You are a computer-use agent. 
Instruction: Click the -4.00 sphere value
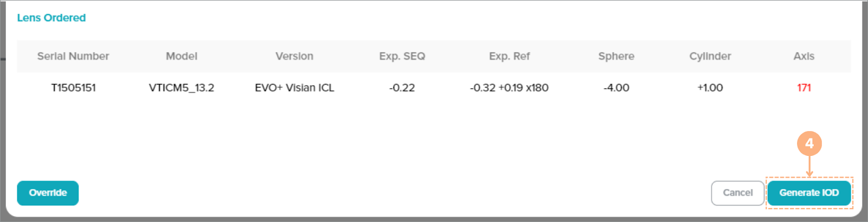616,88
